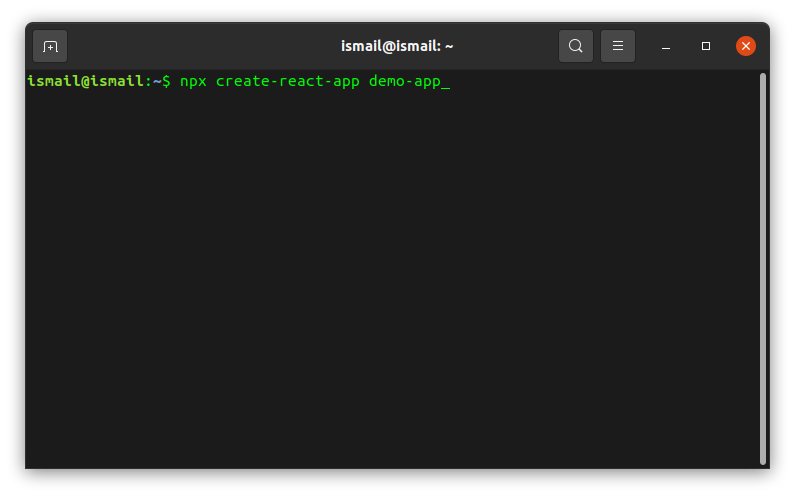795x497 pixels.
Task: Click the window title ismail@ismail: ~
Action: (397, 46)
